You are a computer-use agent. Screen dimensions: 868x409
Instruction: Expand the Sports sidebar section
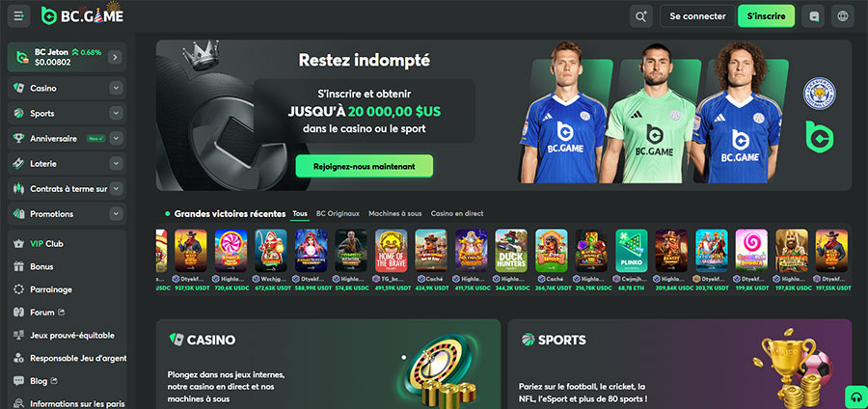point(116,114)
